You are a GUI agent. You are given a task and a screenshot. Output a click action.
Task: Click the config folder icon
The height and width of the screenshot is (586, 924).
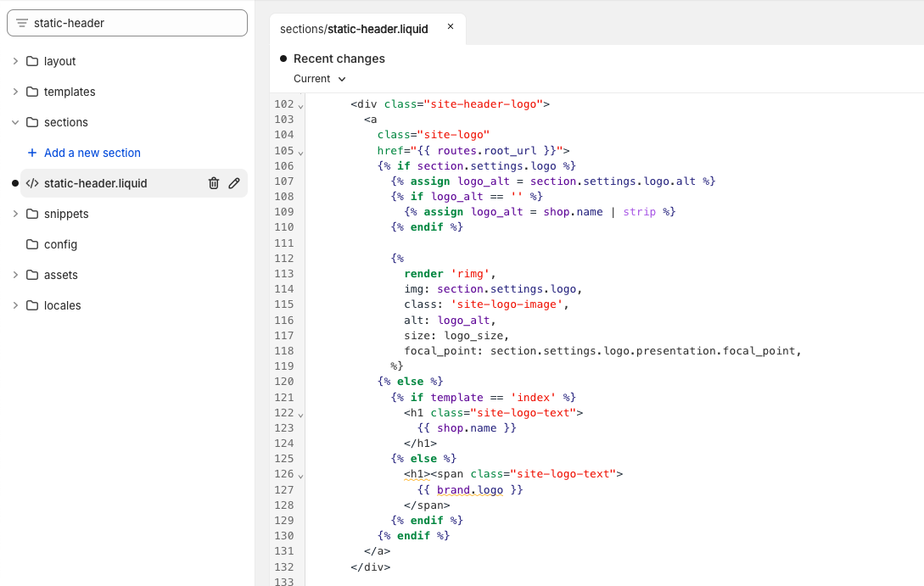click(32, 244)
